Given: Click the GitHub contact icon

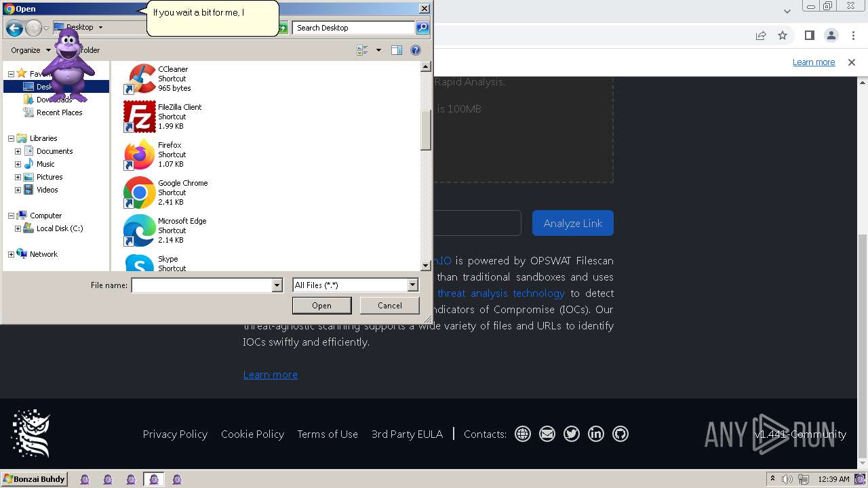Looking at the screenshot, I should [x=620, y=434].
